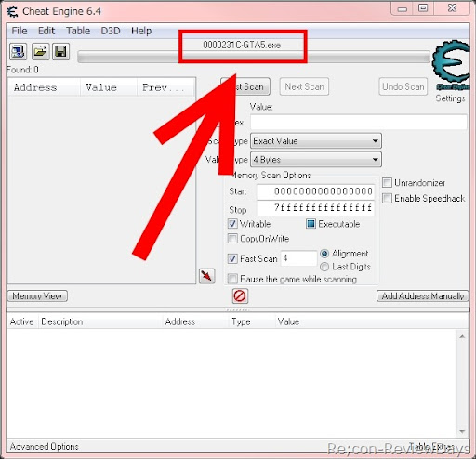Toggle the Executable checkbox

click(x=311, y=224)
